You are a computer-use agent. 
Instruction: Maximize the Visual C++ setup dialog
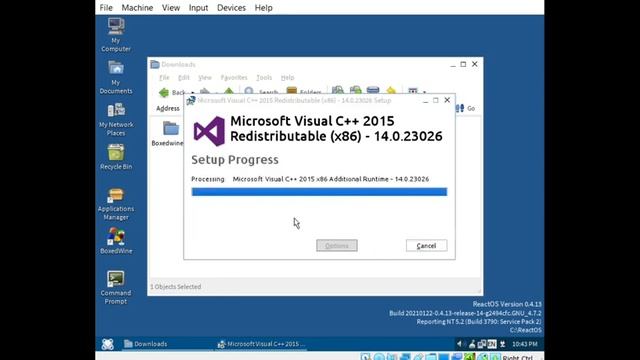tap(436, 100)
